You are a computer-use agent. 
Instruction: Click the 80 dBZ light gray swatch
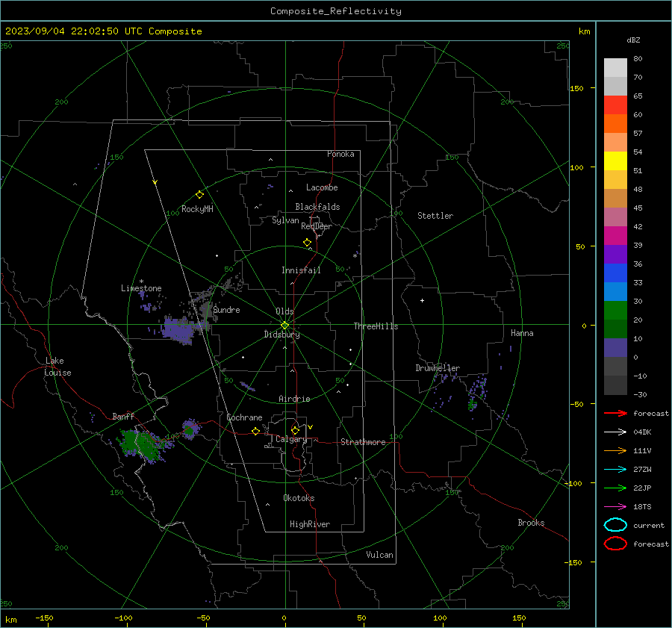click(x=615, y=68)
